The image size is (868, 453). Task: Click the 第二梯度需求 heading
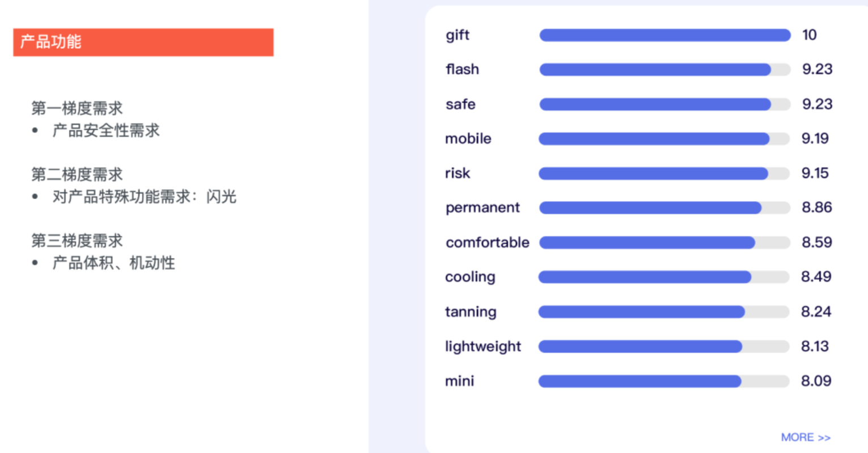point(77,174)
